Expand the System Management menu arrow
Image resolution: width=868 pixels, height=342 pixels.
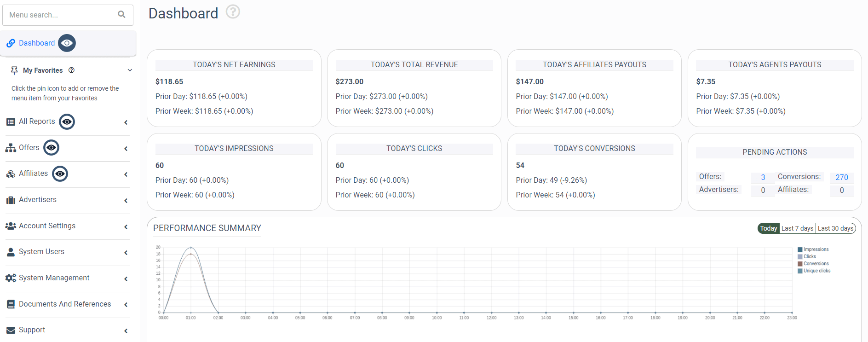[126, 279]
